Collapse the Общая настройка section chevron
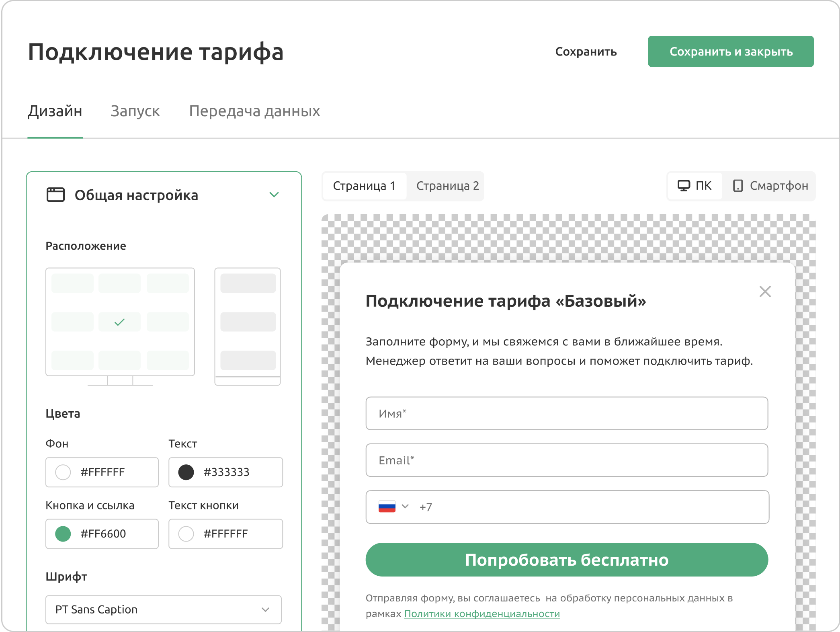The width and height of the screenshot is (840, 632). pos(274,195)
